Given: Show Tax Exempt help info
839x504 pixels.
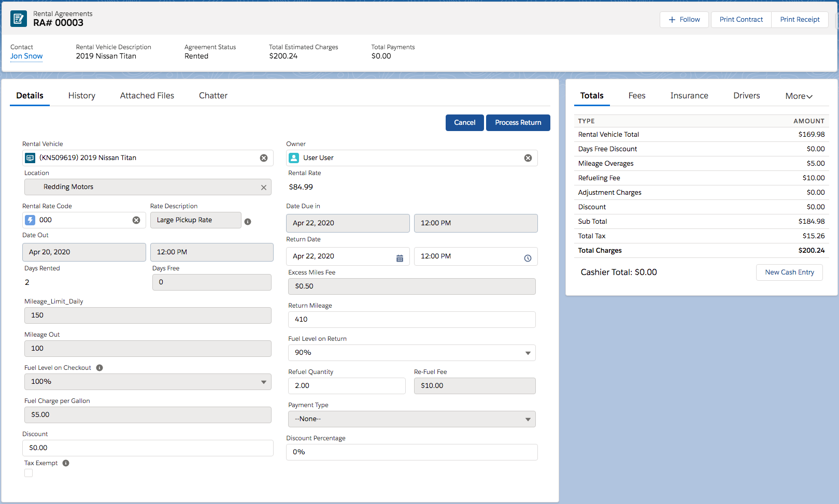Looking at the screenshot, I should [66, 463].
